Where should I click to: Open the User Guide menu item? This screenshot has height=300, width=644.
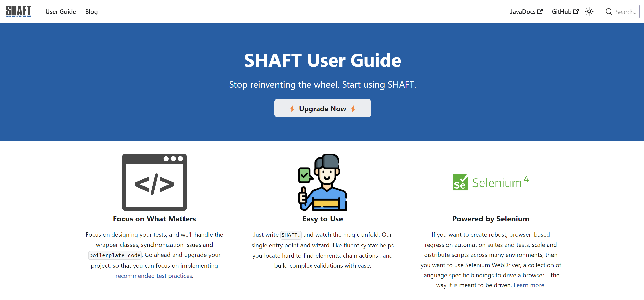(61, 11)
